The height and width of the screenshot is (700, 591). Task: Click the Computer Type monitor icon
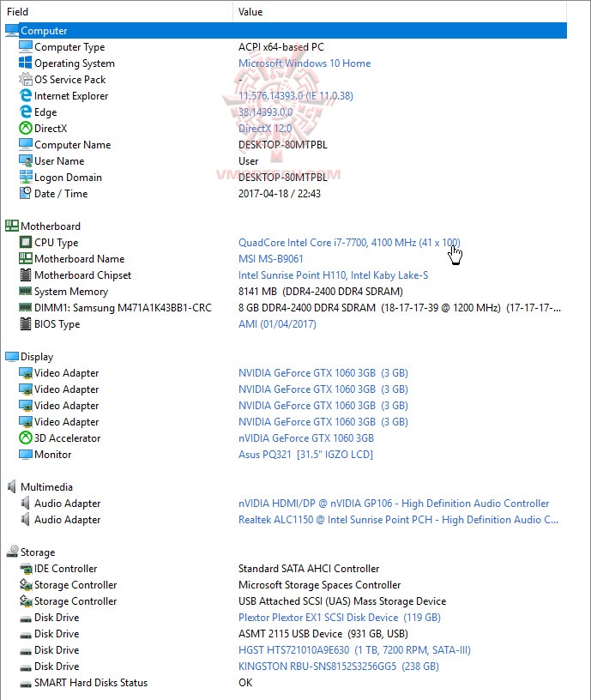(x=26, y=47)
